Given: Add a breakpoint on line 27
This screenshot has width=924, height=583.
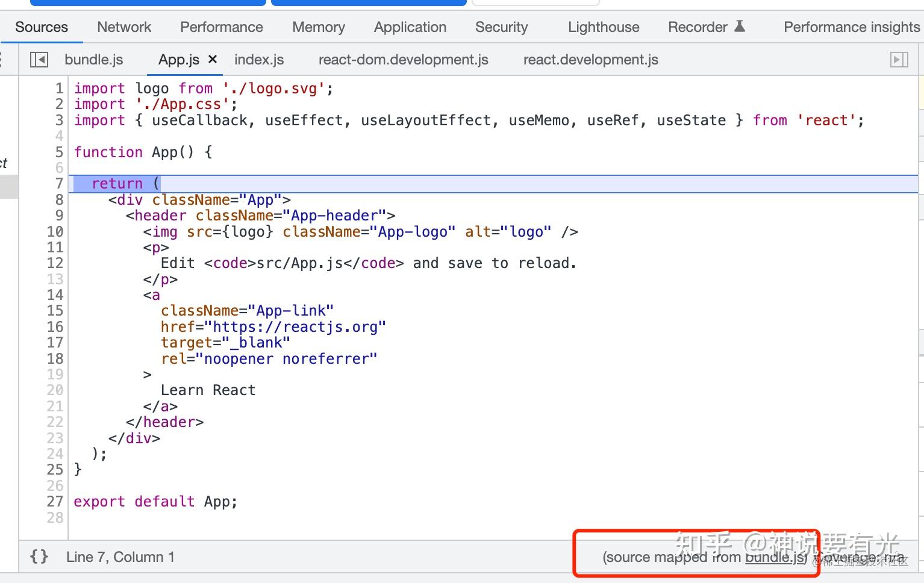Looking at the screenshot, I should (55, 501).
